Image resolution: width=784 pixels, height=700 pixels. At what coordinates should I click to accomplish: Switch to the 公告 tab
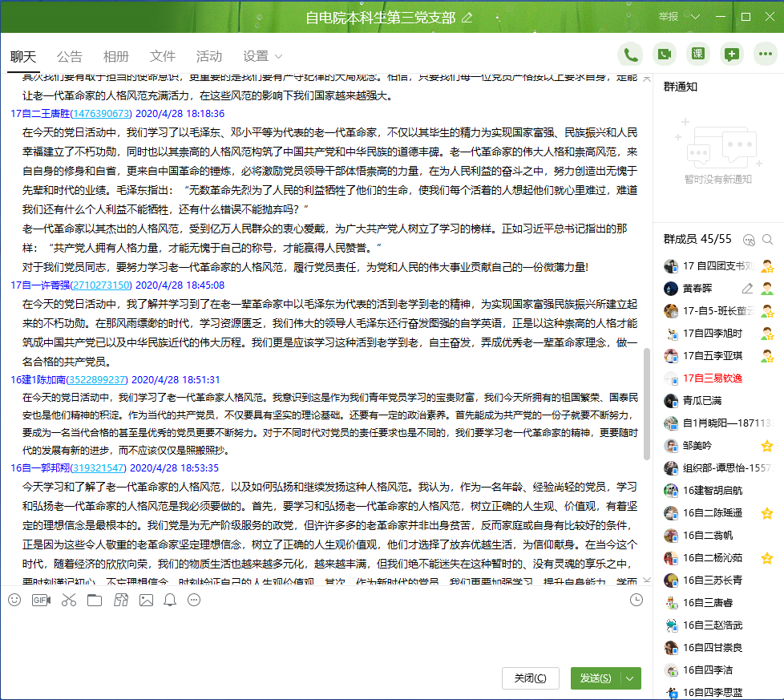(x=70, y=56)
